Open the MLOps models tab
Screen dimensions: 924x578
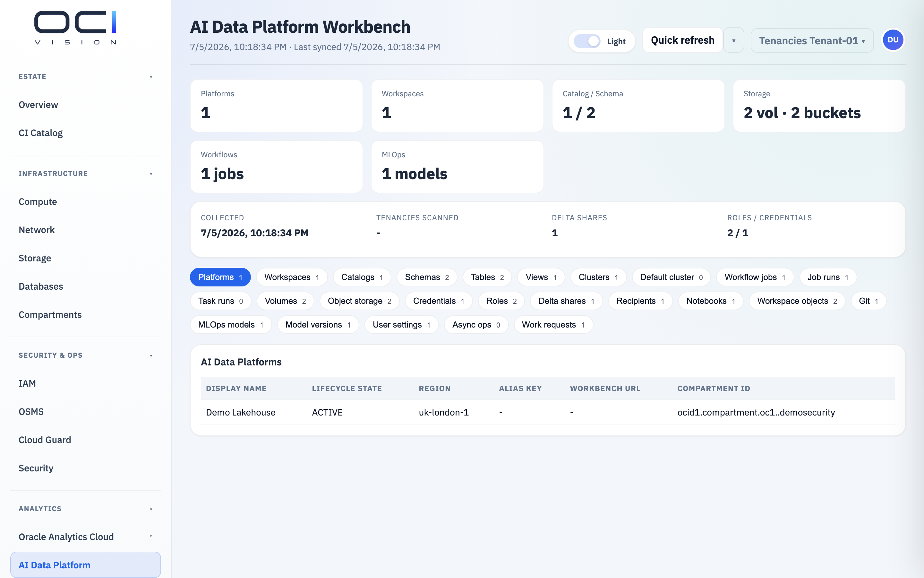[231, 325]
